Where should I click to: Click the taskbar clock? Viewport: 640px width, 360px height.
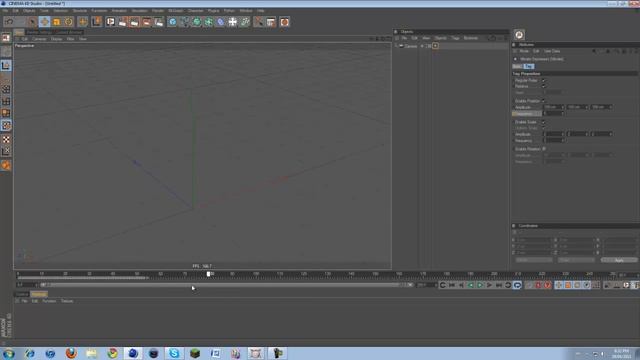621,353
